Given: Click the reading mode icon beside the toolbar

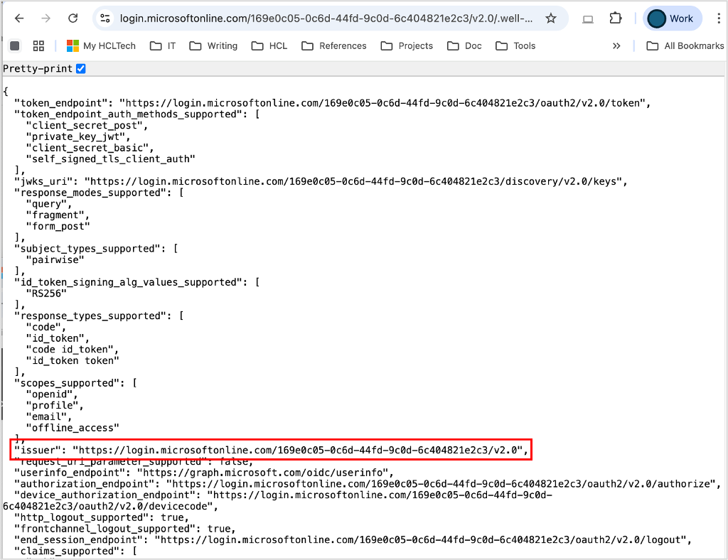Looking at the screenshot, I should coord(587,18).
